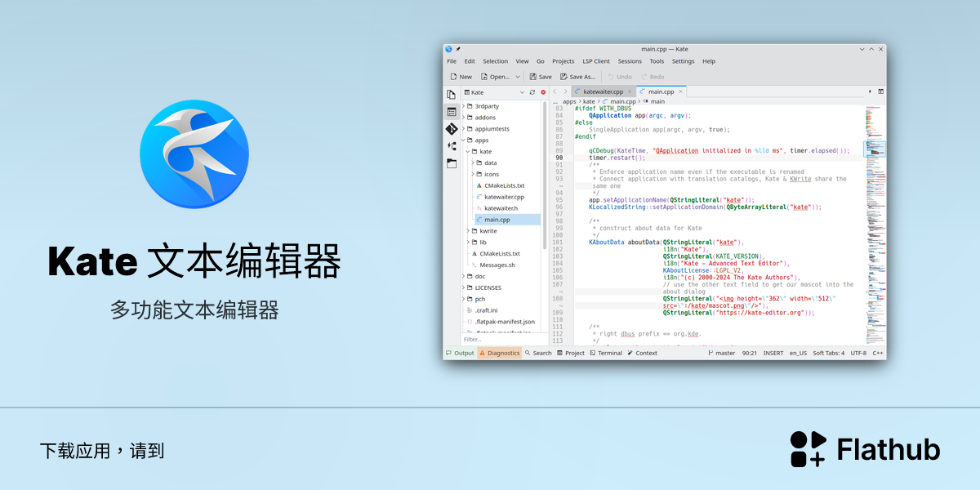
Task: Collapse the apps folder
Action: [x=465, y=140]
